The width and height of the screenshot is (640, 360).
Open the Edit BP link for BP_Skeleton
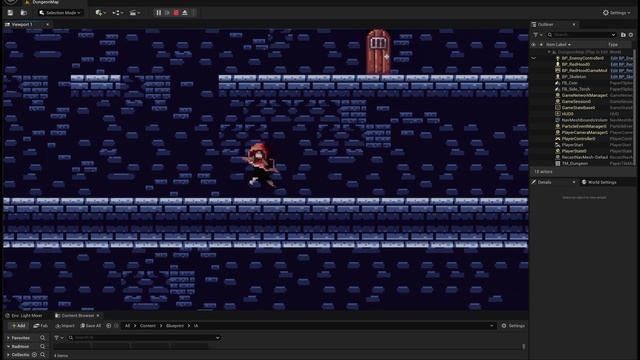(622, 77)
